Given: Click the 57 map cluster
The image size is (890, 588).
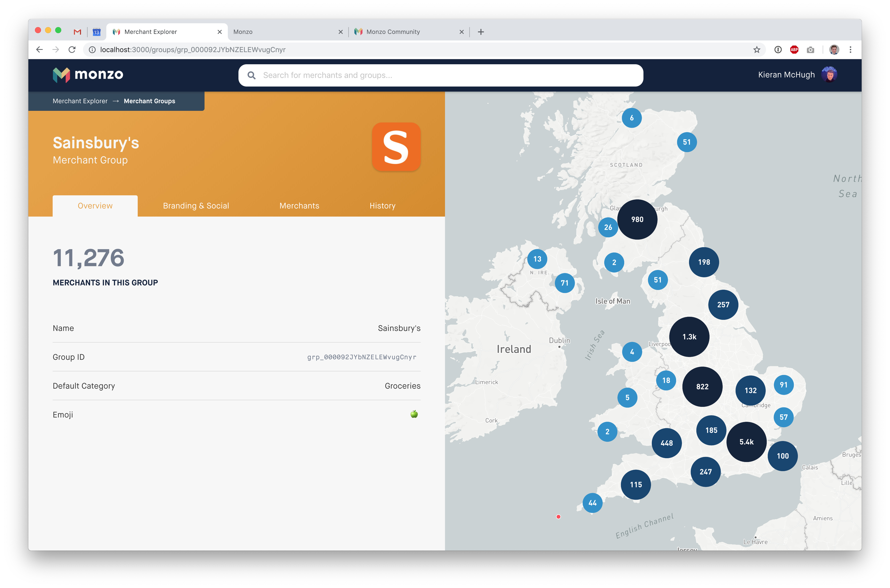Looking at the screenshot, I should click(x=783, y=417).
